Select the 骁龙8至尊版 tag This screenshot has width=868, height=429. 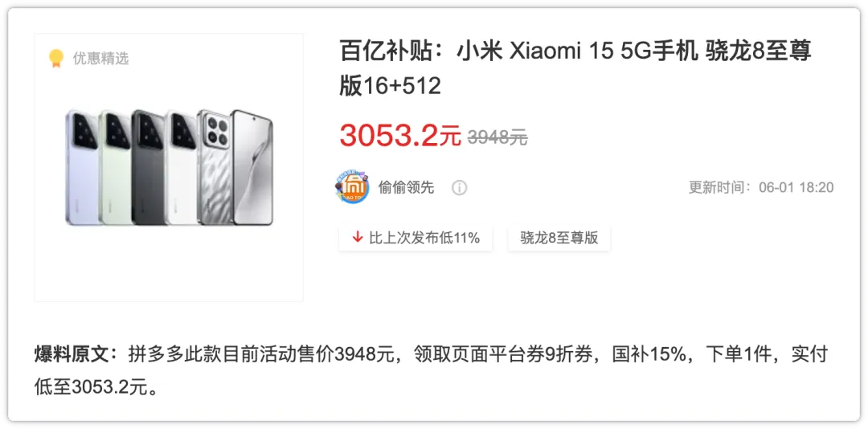559,238
